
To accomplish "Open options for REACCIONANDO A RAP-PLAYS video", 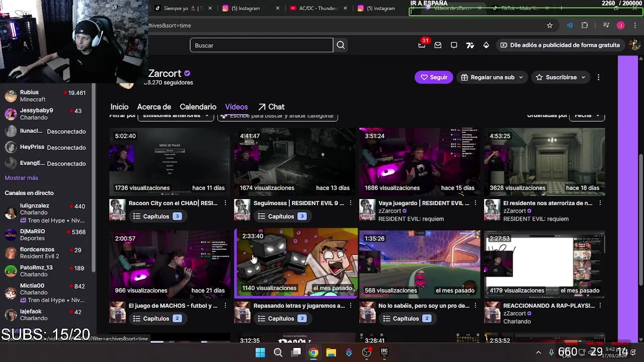I will click(x=600, y=306).
